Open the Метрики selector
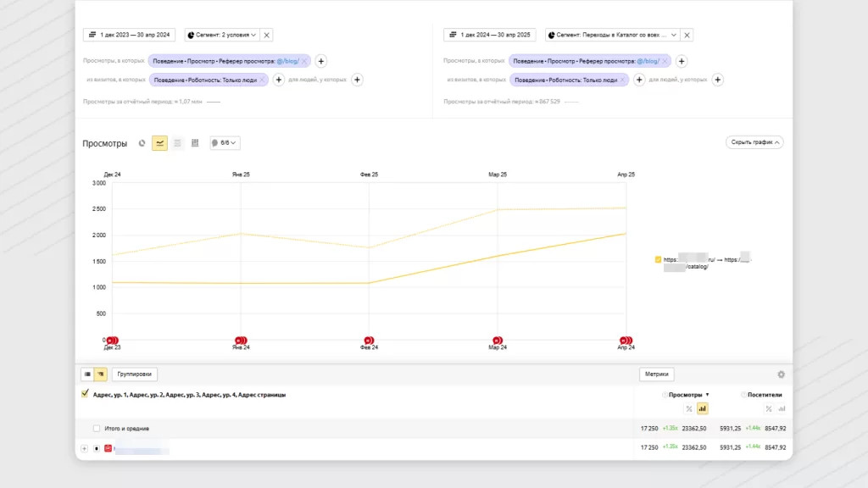The height and width of the screenshot is (488, 868). click(x=656, y=374)
